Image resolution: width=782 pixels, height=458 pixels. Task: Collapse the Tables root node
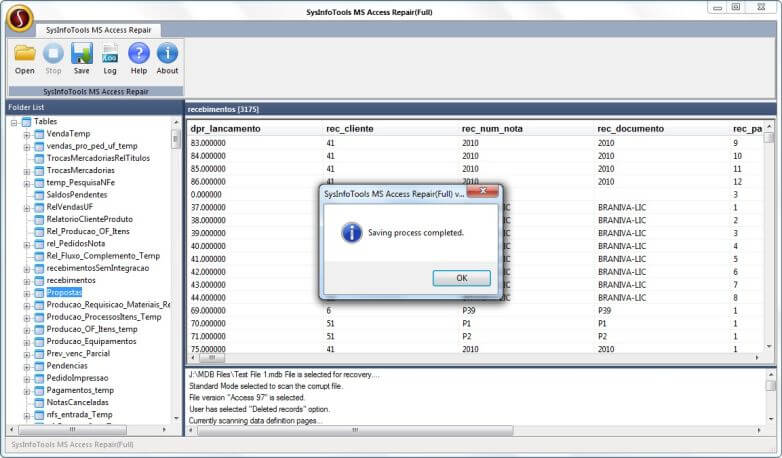click(14, 122)
